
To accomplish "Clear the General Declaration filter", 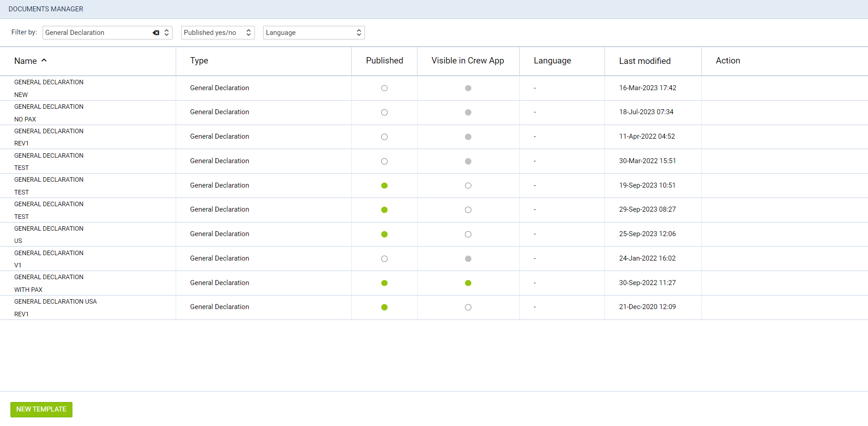I will coord(156,33).
